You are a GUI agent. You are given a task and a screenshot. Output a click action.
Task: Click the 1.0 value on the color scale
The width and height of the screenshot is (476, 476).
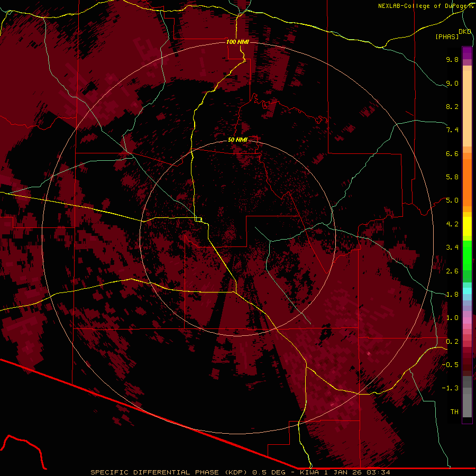[452, 318]
